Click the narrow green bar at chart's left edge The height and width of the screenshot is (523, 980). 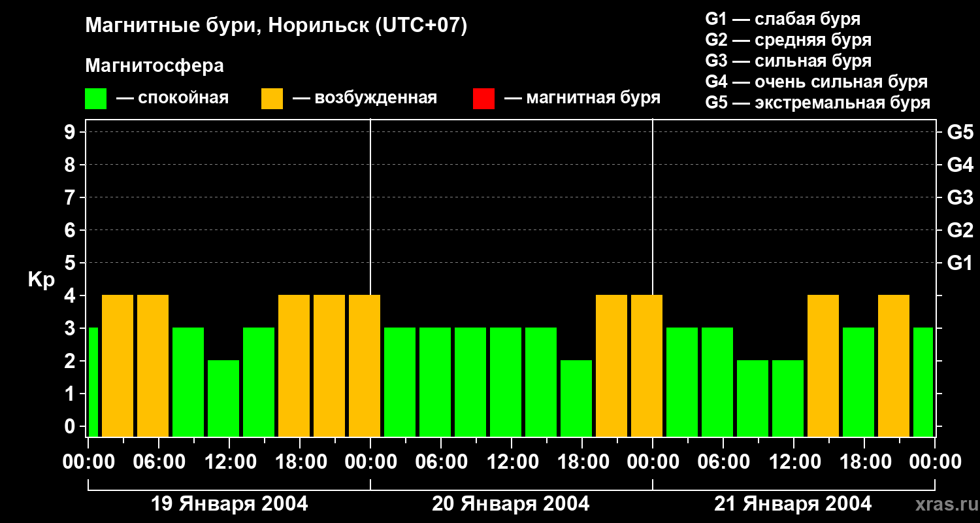pyautogui.click(x=93, y=382)
